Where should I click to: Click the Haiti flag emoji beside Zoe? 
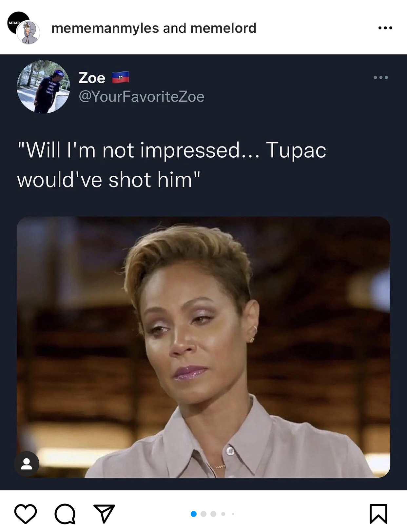121,78
